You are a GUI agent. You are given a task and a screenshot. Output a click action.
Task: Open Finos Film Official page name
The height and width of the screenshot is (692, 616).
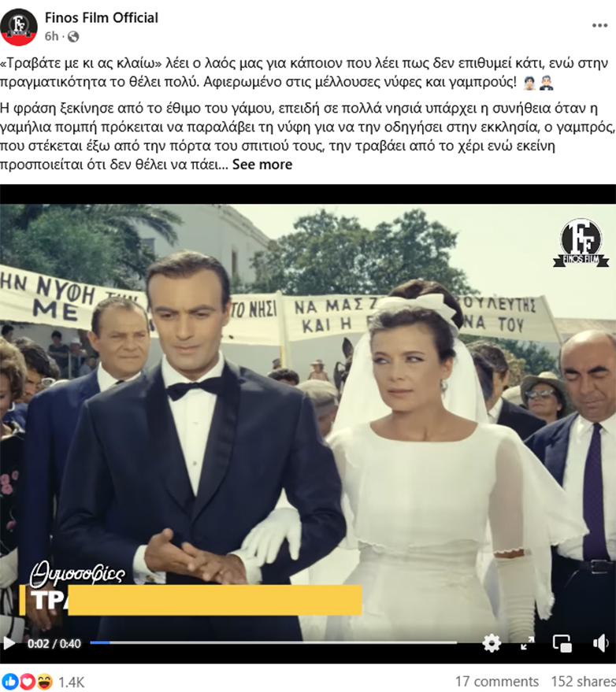tap(101, 17)
